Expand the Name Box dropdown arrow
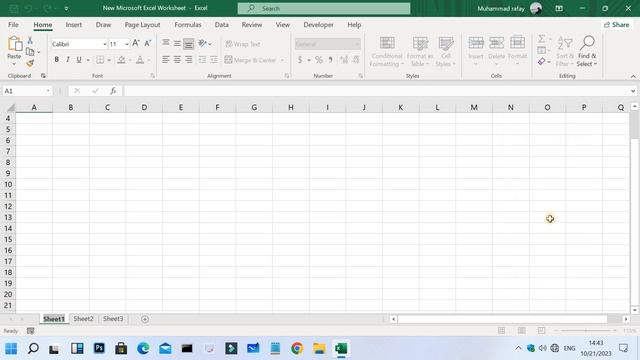The image size is (640, 360). pos(48,91)
